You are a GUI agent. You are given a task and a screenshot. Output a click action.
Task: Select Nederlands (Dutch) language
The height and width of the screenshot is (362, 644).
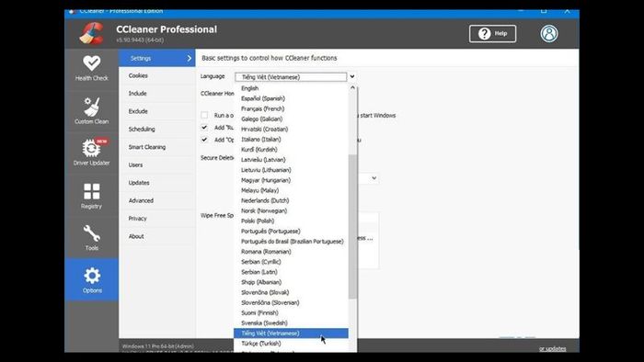pyautogui.click(x=292, y=200)
